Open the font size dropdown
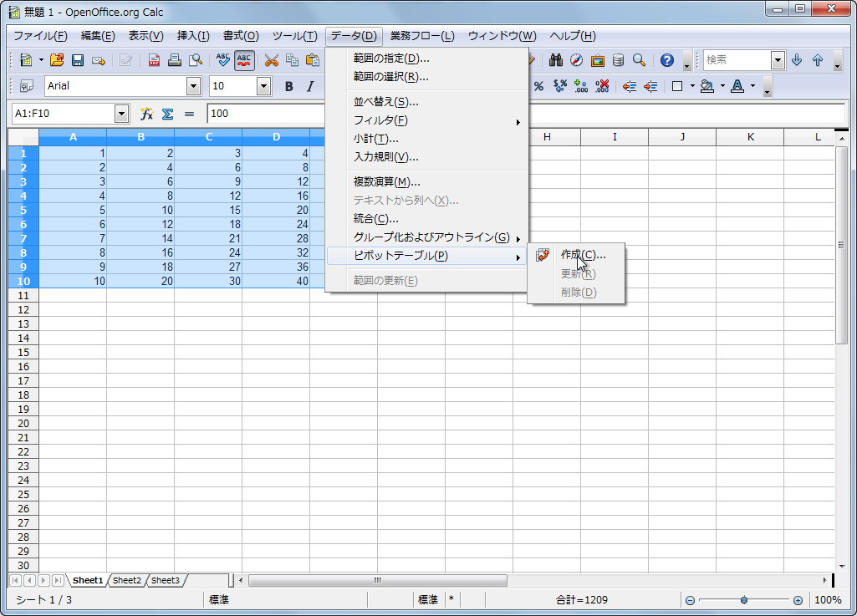The width and height of the screenshot is (857, 616). (x=264, y=86)
